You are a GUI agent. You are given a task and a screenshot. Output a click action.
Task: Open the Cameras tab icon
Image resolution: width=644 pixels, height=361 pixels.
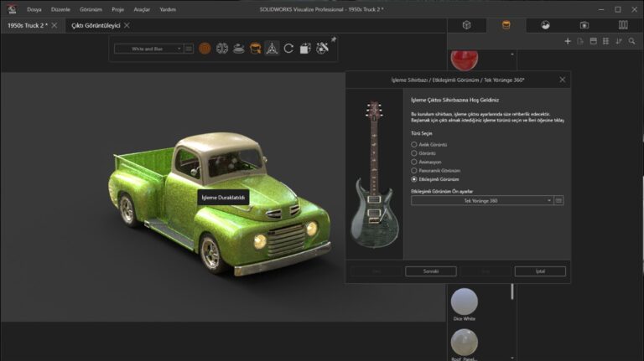coord(584,25)
